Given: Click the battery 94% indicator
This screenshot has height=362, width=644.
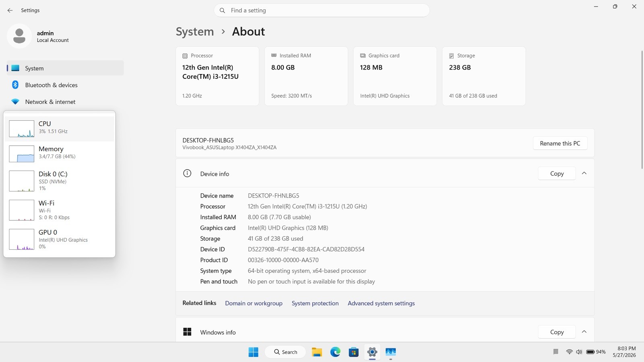Looking at the screenshot, I should [x=596, y=352].
